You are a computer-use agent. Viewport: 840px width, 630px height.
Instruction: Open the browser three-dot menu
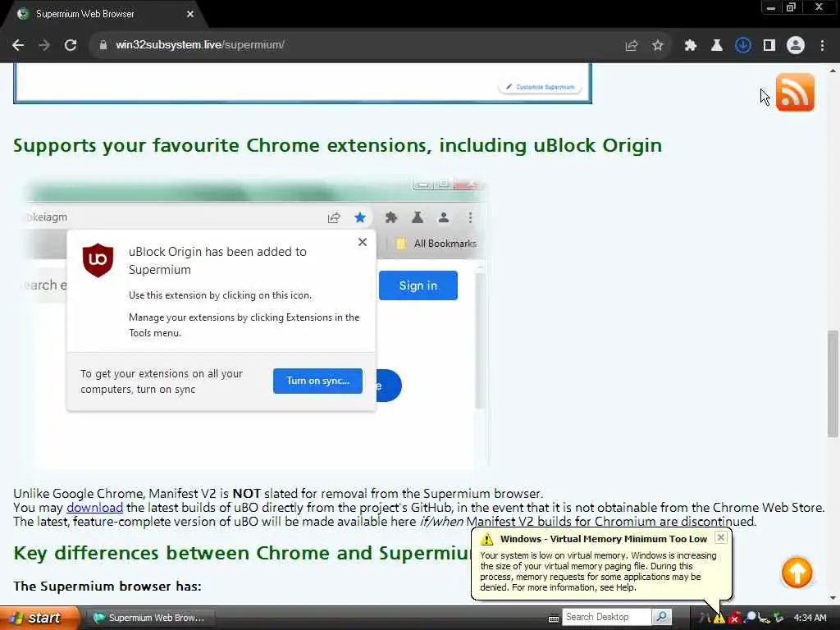[822, 46]
